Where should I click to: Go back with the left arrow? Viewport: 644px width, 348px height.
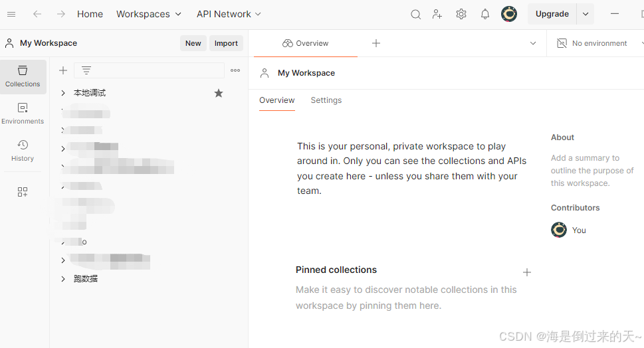click(x=37, y=15)
